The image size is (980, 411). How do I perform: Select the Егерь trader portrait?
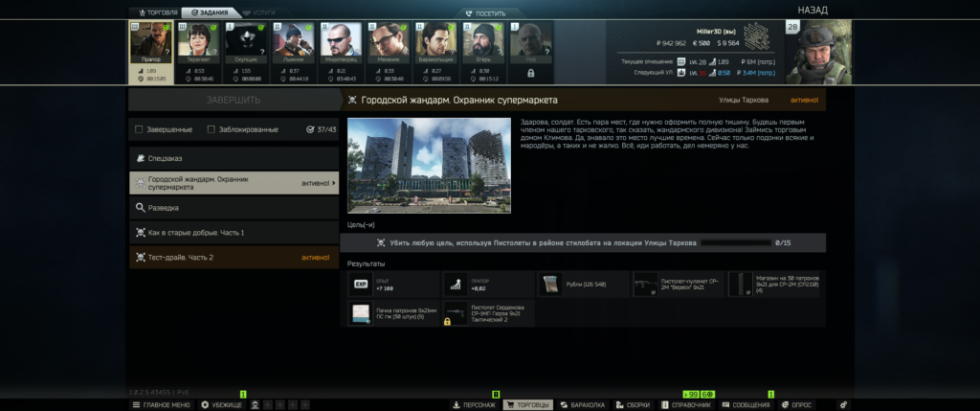click(483, 43)
